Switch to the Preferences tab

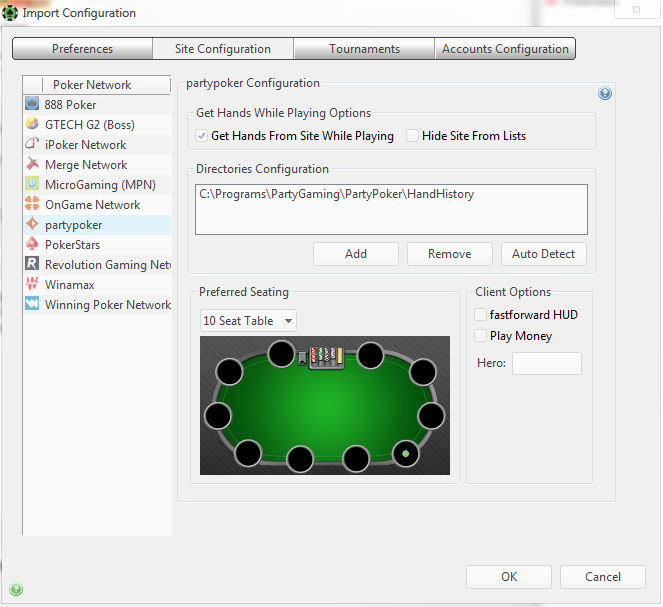[82, 49]
